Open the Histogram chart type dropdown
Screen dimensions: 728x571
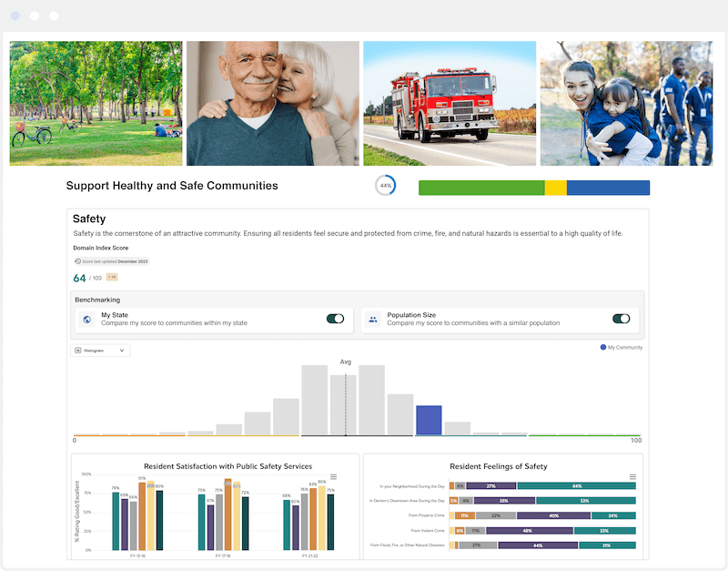(100, 351)
